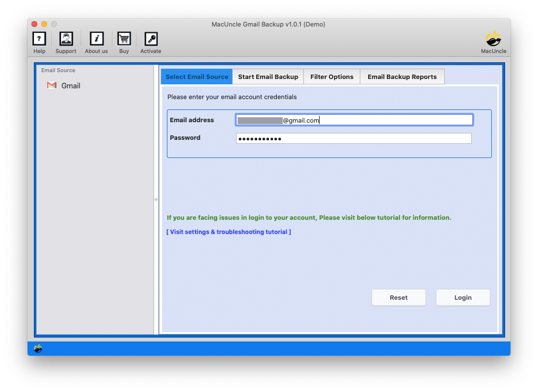Click the splitter handle between panels
Image resolution: width=538 pixels, height=392 pixels.
coord(156,200)
